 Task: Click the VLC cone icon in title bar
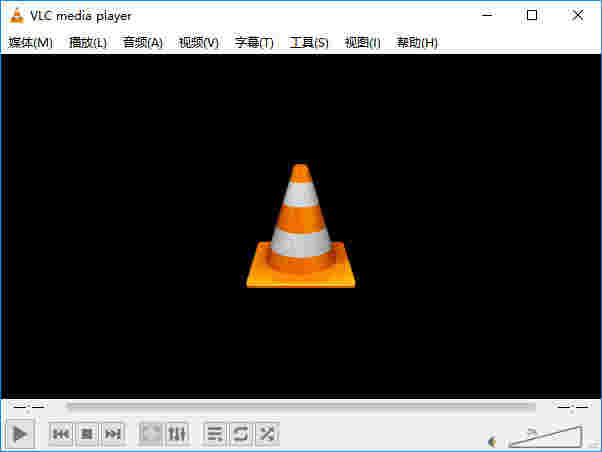(x=17, y=16)
